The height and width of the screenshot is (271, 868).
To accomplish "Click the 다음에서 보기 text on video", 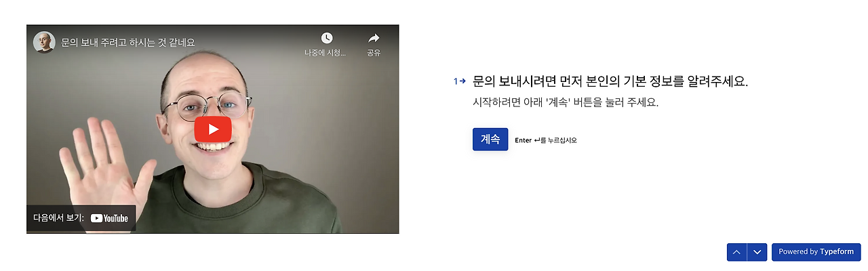I will 58,218.
